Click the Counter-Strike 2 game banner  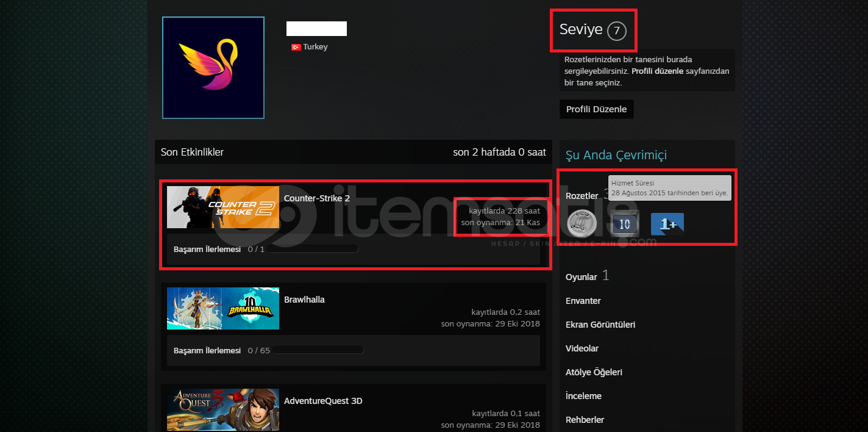(x=223, y=207)
